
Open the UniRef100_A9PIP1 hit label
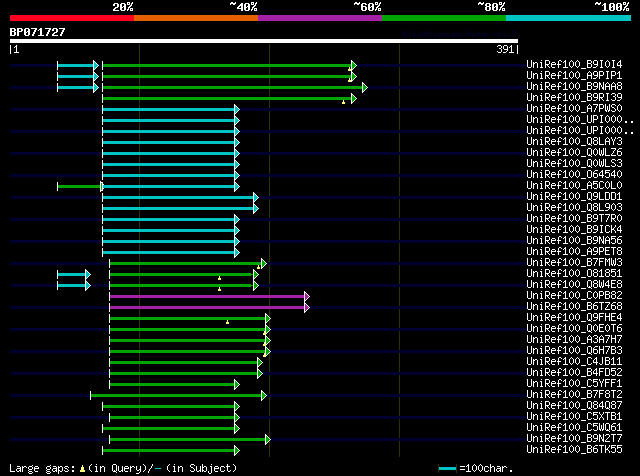574,75
